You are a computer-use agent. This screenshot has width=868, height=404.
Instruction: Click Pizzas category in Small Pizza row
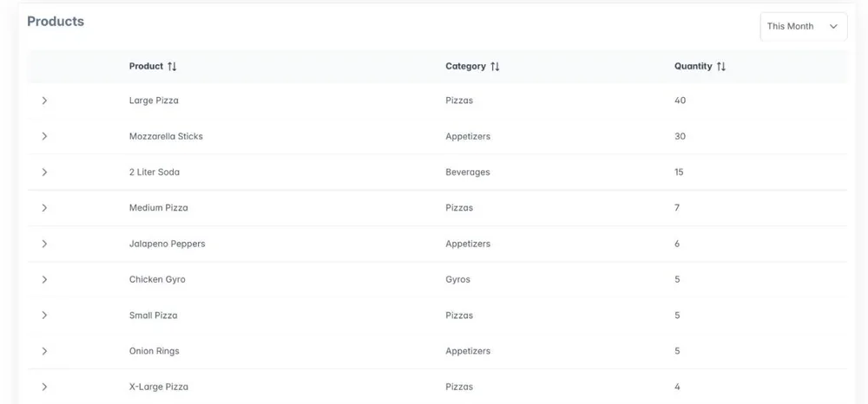click(459, 316)
